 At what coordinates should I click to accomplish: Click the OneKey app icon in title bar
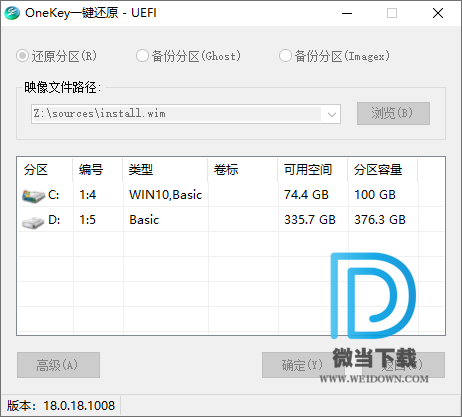[12, 13]
